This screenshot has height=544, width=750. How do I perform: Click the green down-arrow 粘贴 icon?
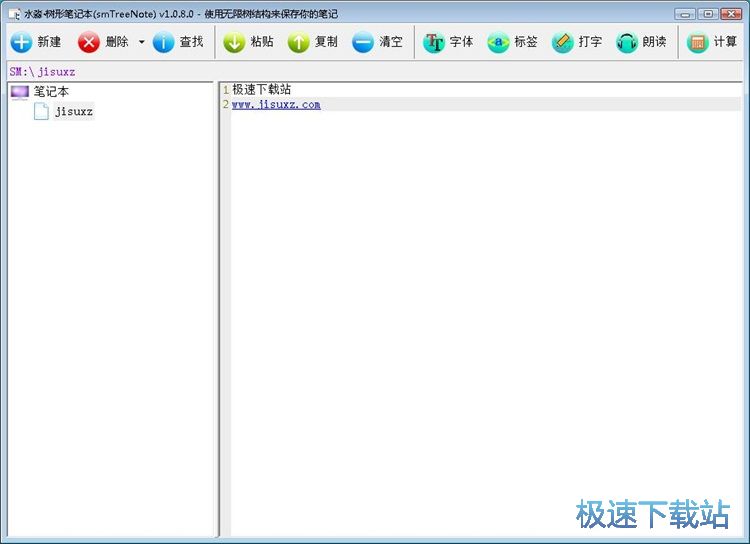tap(234, 43)
